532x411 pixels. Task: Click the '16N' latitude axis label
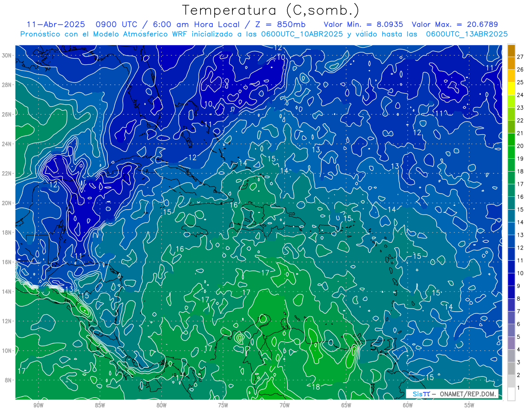pos(6,262)
